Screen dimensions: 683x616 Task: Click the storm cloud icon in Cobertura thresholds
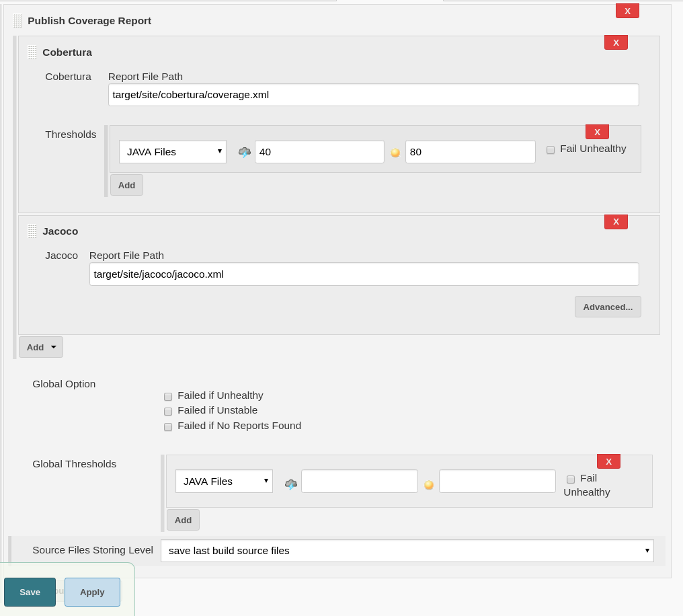point(245,152)
